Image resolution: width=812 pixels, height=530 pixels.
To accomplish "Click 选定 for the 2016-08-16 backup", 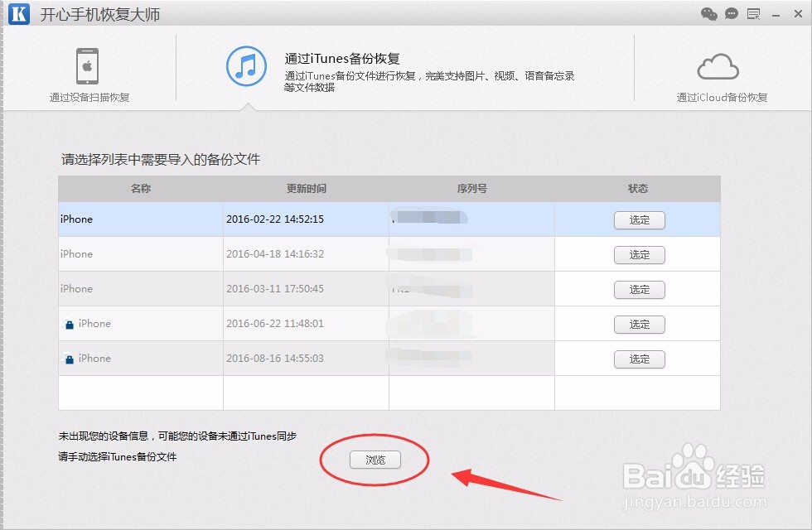I will pos(639,359).
